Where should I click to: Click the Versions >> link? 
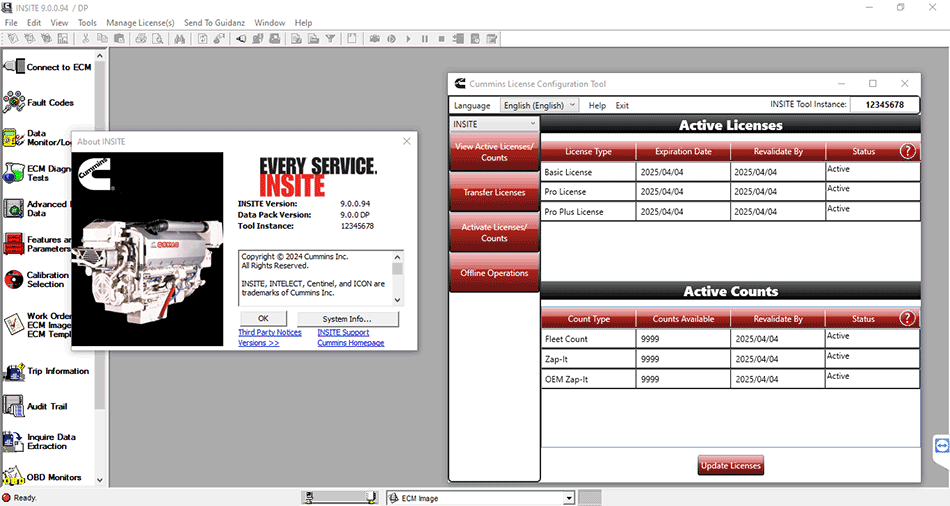[258, 342]
